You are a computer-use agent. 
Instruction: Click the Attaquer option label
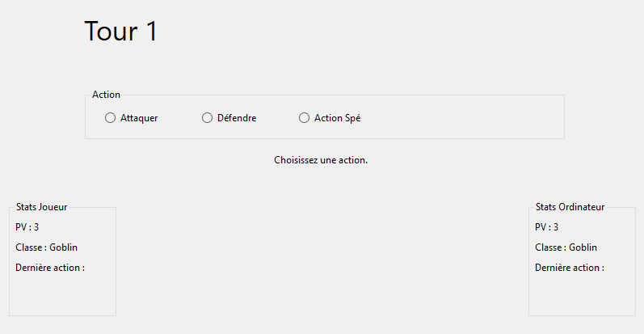139,118
